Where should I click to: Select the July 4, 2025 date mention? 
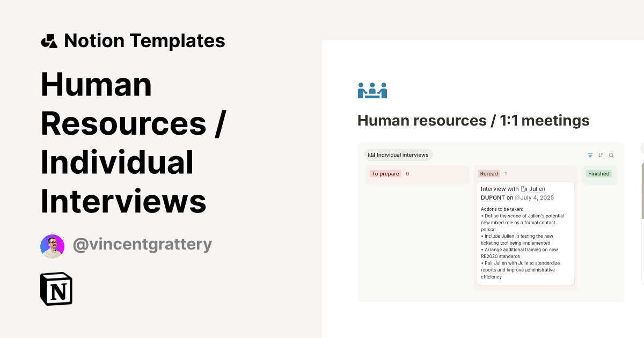click(535, 197)
